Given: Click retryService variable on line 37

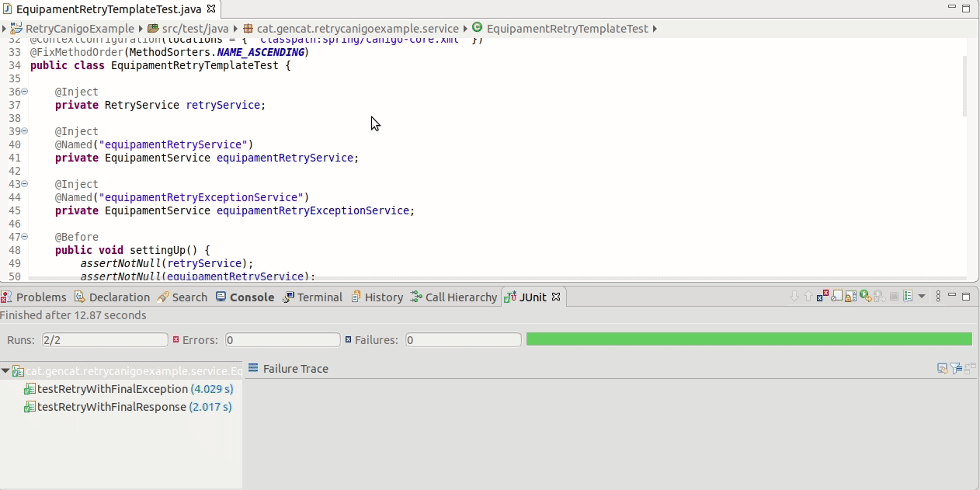Looking at the screenshot, I should 223,105.
